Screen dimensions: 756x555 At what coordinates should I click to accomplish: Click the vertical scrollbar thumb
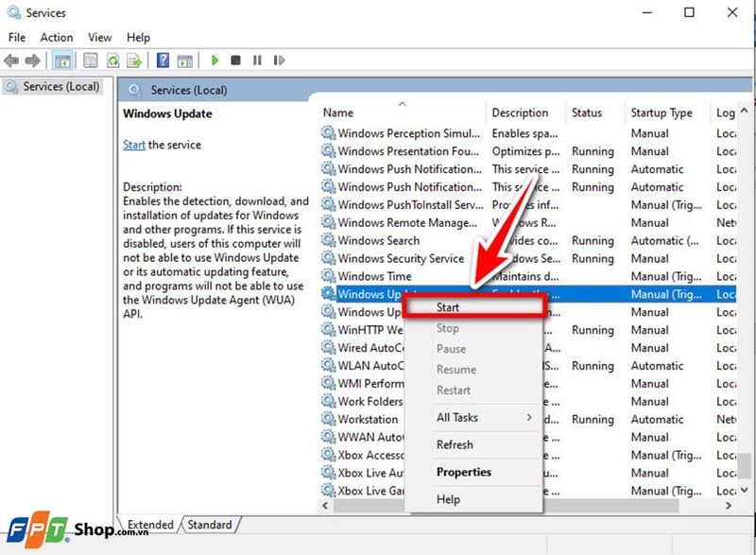point(745,465)
